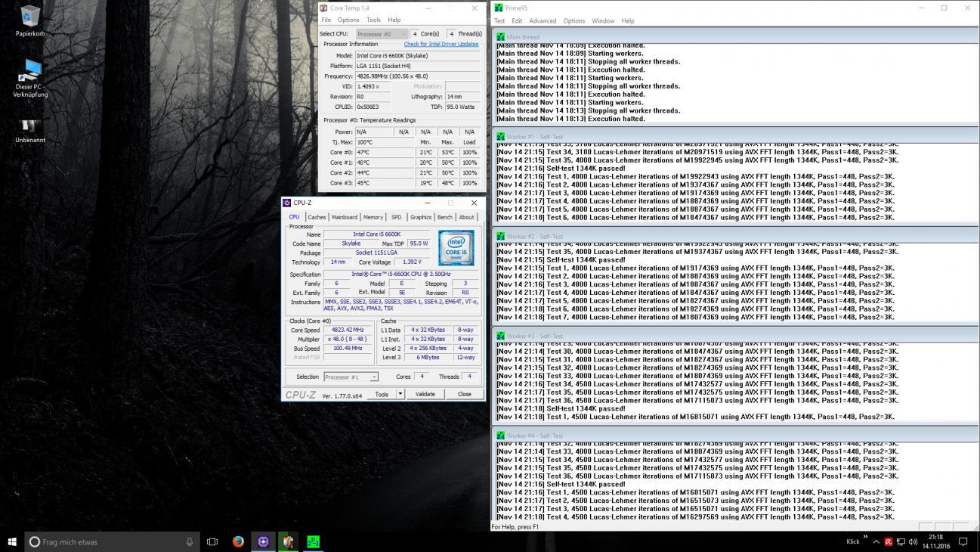This screenshot has width=980, height=552.
Task: Click the Worker #3 - Self-Test title bar
Action: [x=736, y=336]
